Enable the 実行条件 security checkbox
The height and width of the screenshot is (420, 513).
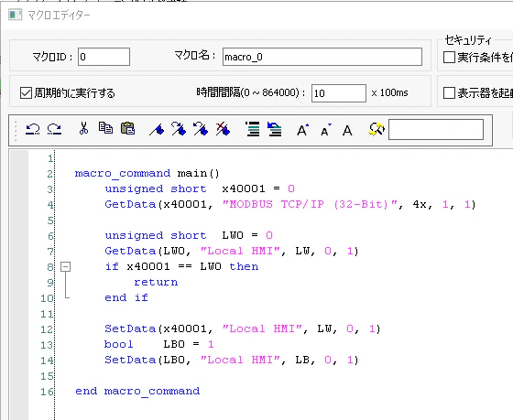(x=449, y=58)
